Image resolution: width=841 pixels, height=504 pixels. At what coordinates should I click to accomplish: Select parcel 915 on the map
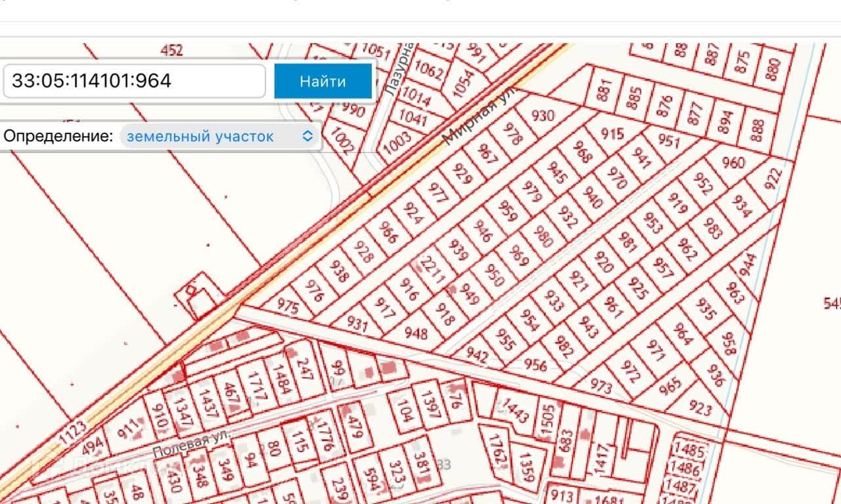point(612,133)
